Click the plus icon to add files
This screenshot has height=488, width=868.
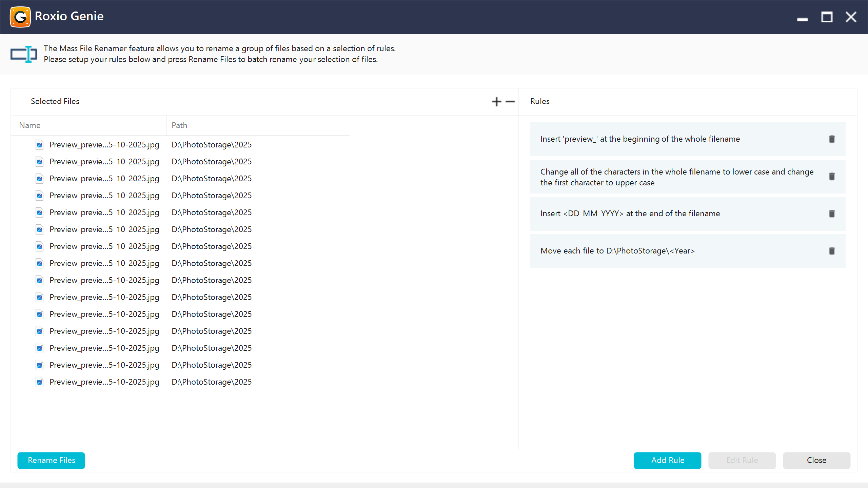[x=496, y=102]
